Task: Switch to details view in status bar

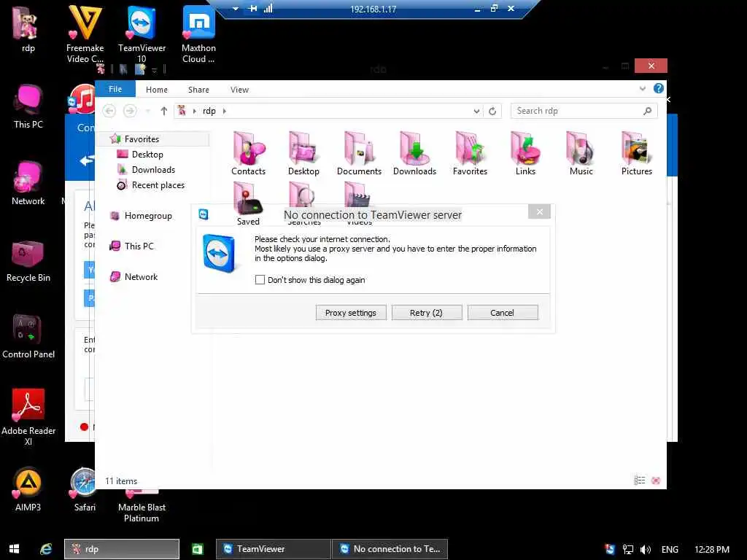Action: (x=639, y=481)
